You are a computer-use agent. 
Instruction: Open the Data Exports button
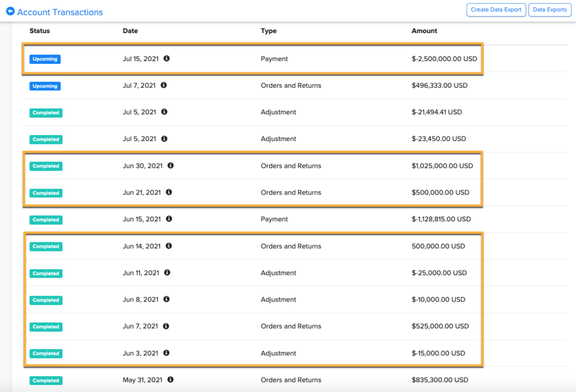[549, 10]
